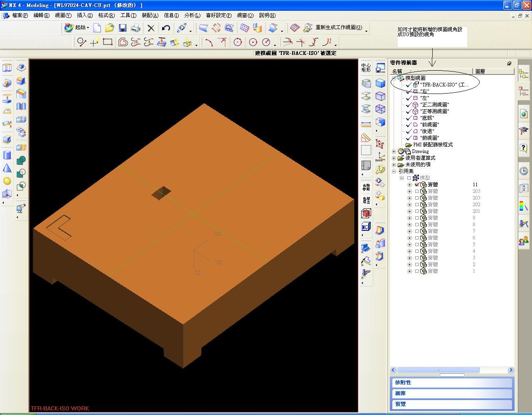Viewport: 532px width, 415px height.
Task: Select the shaded cube display icon
Action: pyautogui.click(x=380, y=83)
